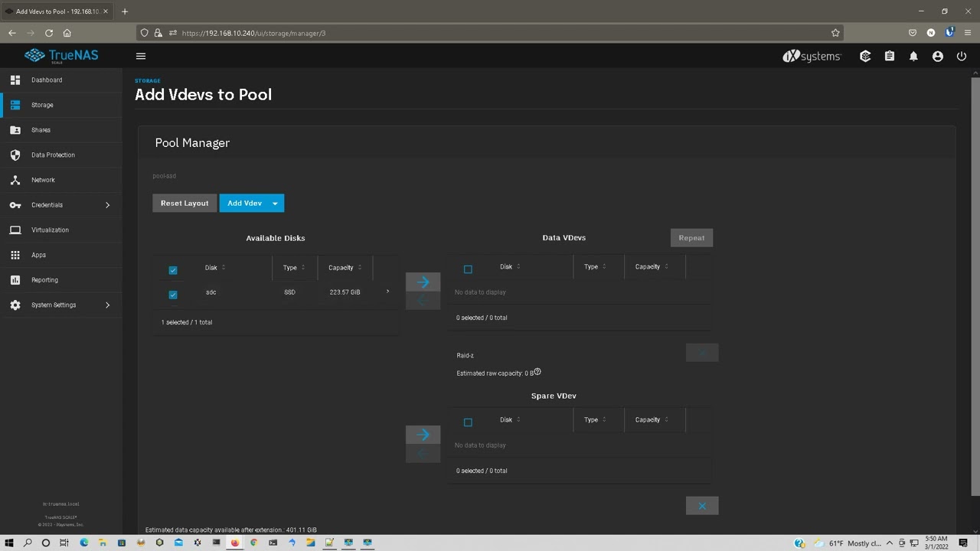Open the task manager clipboard icon
The height and width of the screenshot is (551, 980).
pos(889,56)
